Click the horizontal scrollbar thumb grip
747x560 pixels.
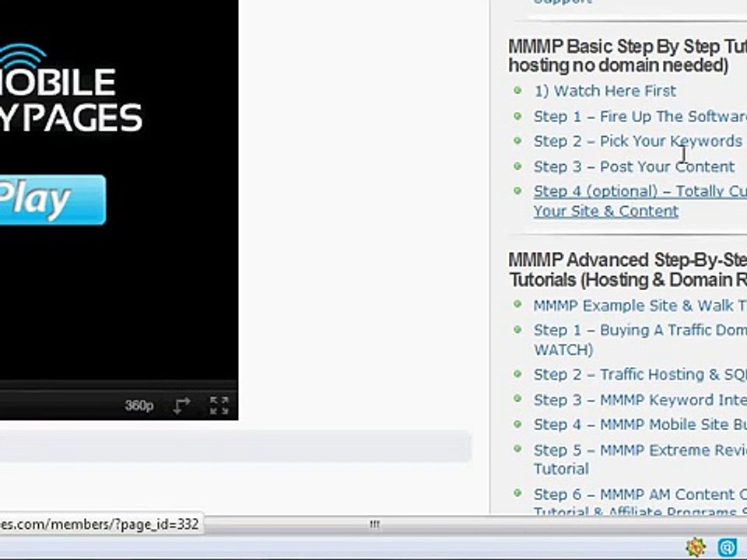coord(374,524)
